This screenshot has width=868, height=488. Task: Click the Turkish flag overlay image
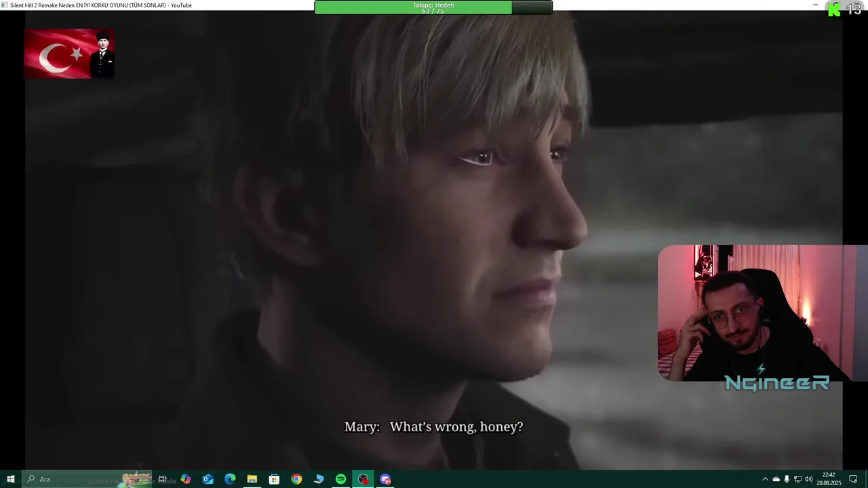click(x=69, y=54)
